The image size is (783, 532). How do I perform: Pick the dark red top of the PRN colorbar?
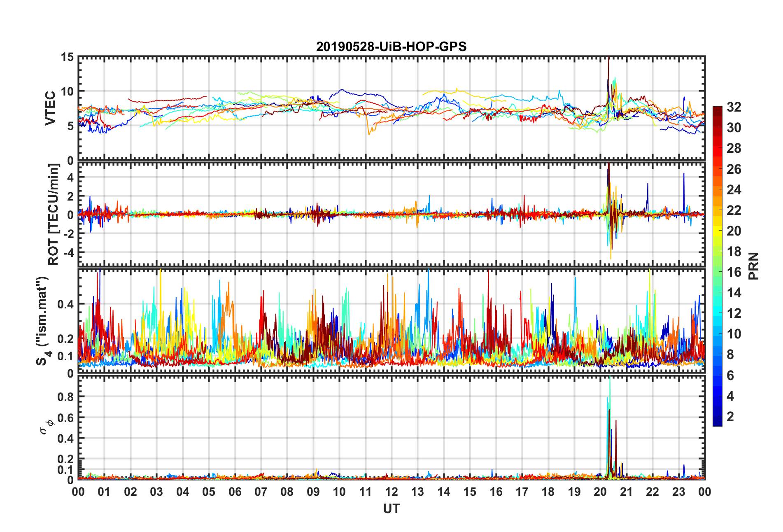pyautogui.click(x=718, y=110)
